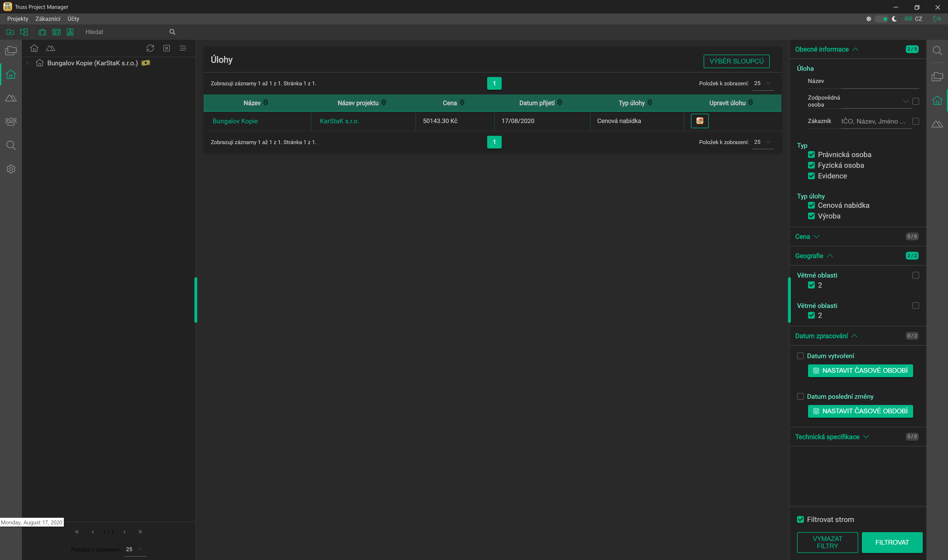
Task: Toggle the Filtrovat strom checkbox
Action: pyautogui.click(x=800, y=520)
